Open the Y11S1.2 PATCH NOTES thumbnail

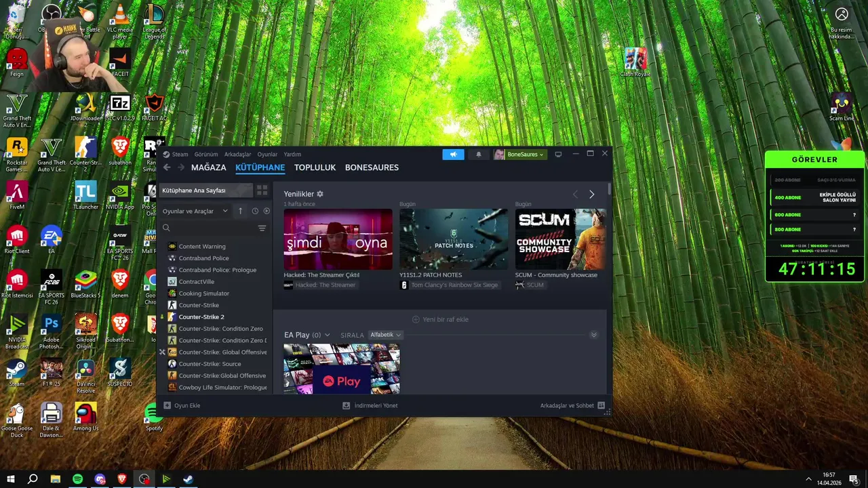[454, 239]
